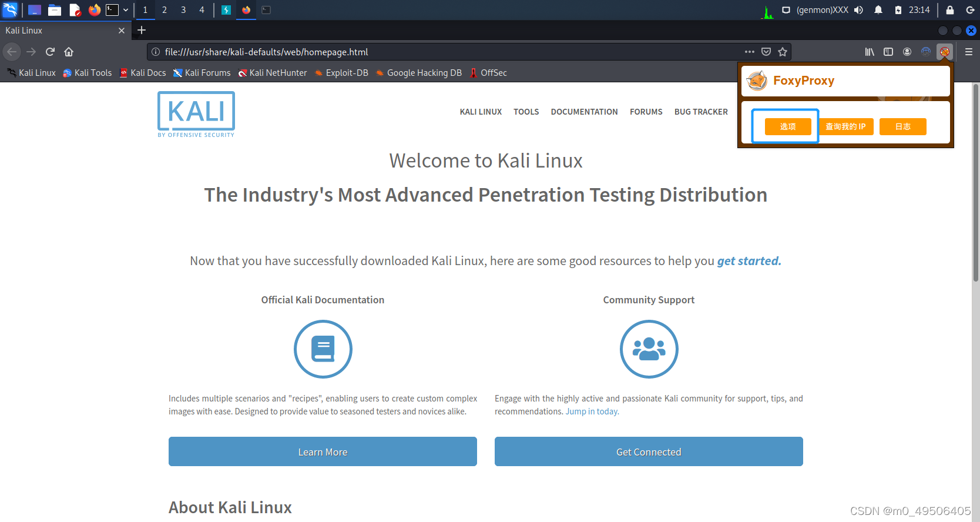This screenshot has width=980, height=522.
Task: Open the Exploit-DB bookmark
Action: pos(341,73)
